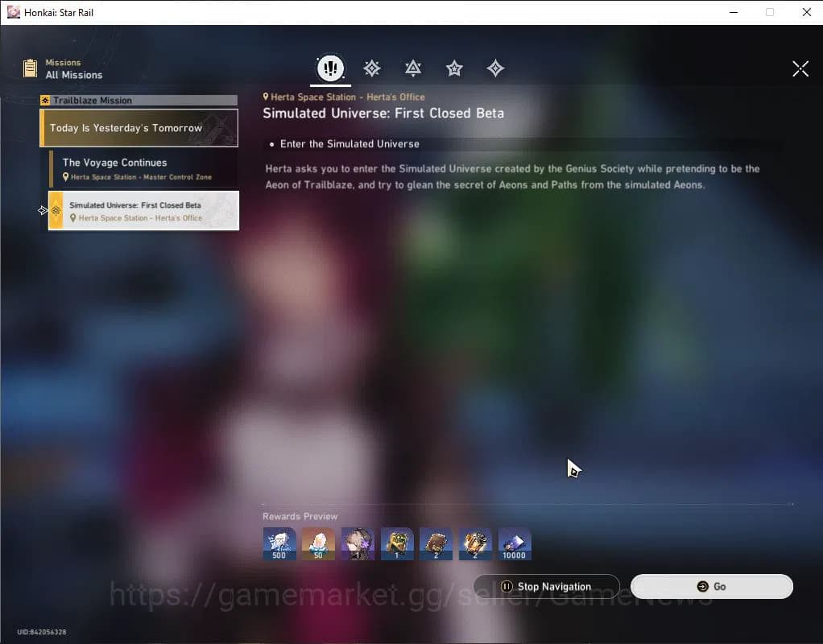Select Today Is Yesterday's Tomorrow mission
The width and height of the screenshot is (823, 644).
pyautogui.click(x=139, y=128)
